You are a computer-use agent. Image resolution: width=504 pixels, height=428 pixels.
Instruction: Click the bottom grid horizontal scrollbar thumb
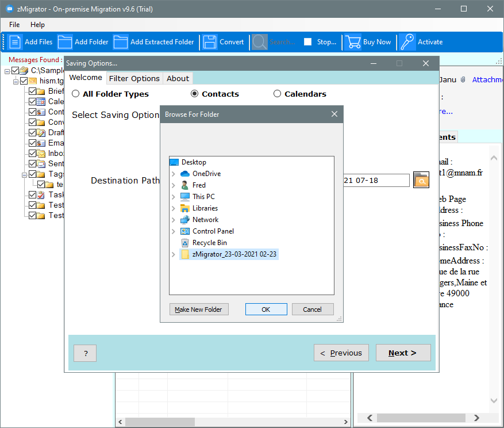160,422
